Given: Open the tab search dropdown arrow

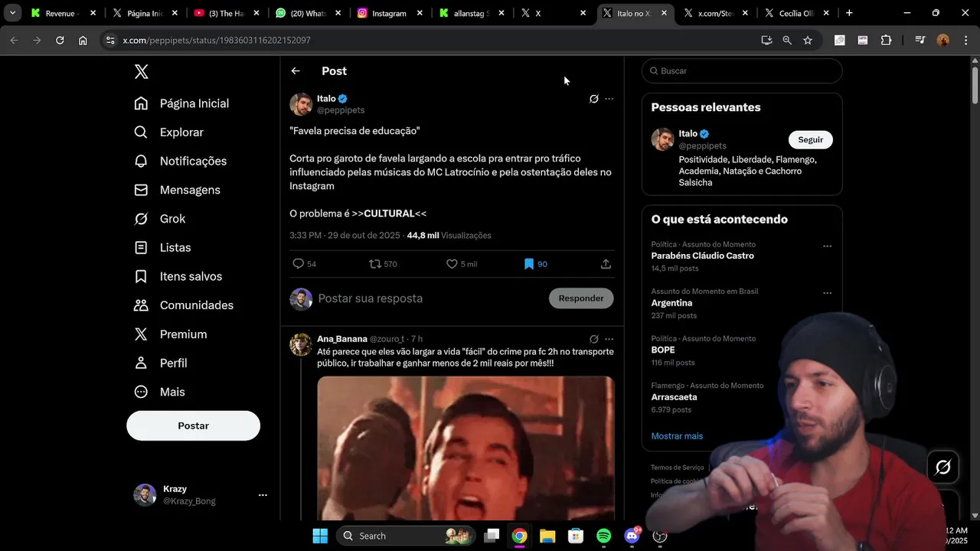Looking at the screenshot, I should 12,13.
